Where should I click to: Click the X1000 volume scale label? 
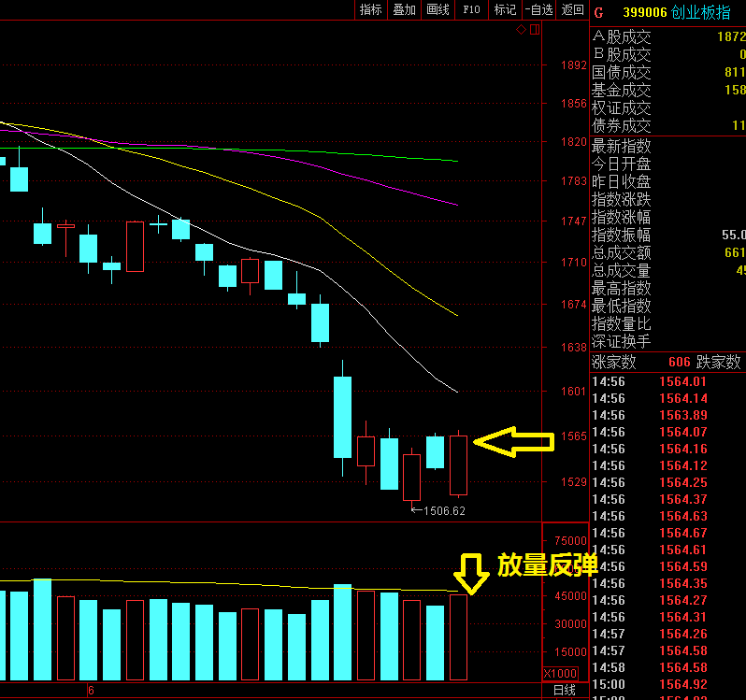(x=560, y=674)
